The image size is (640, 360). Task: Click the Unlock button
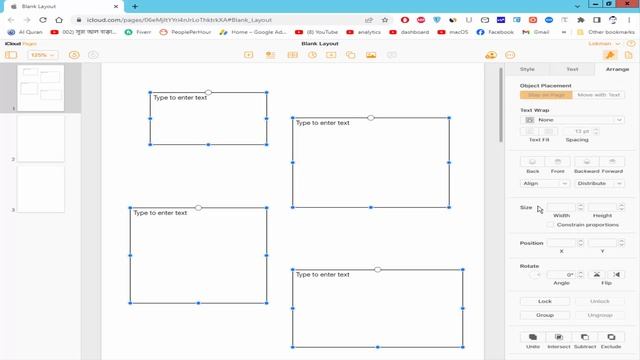[599, 301]
